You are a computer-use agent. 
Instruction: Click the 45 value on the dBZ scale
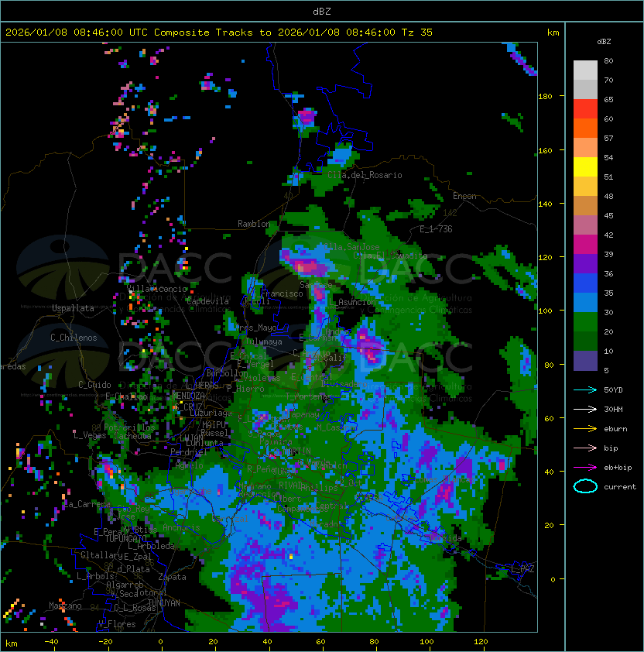click(608, 215)
